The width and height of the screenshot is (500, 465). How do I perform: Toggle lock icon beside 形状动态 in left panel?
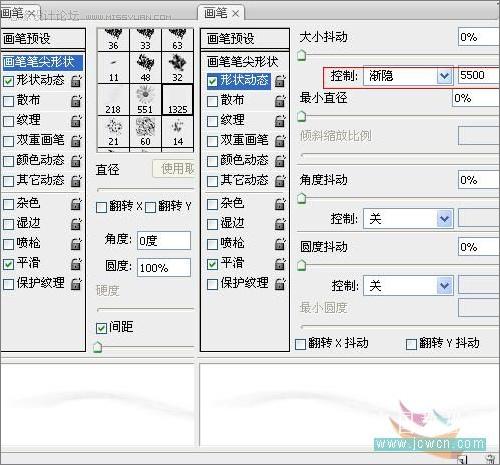pos(76,81)
